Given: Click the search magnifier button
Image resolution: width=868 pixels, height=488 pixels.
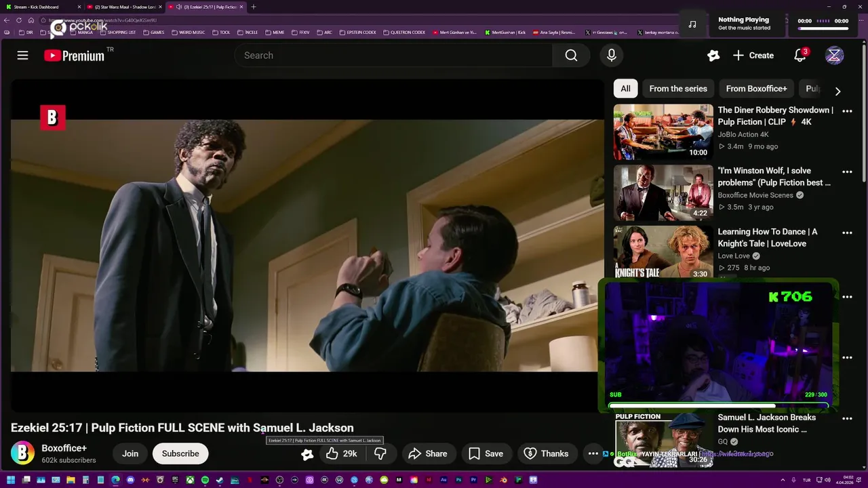Looking at the screenshot, I should (571, 56).
